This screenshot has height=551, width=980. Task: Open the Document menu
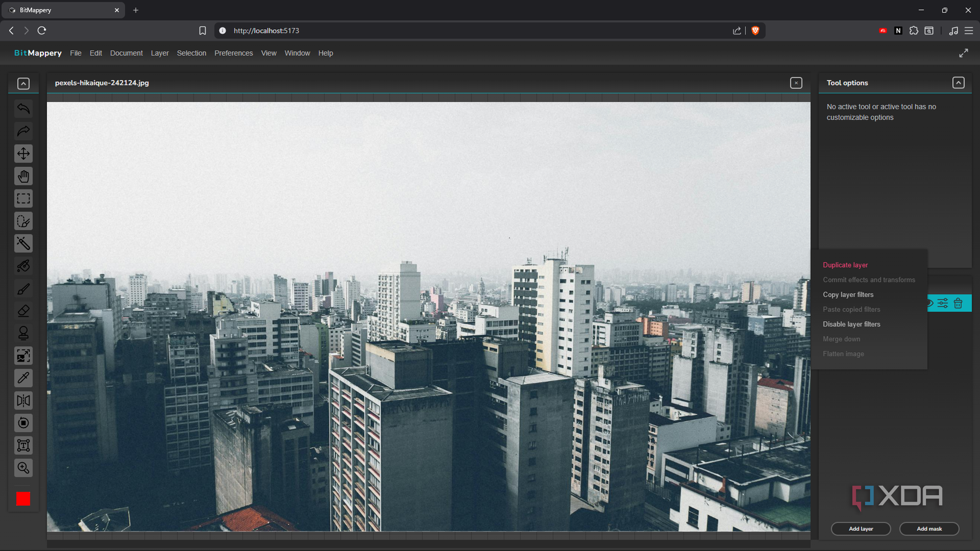pos(127,53)
